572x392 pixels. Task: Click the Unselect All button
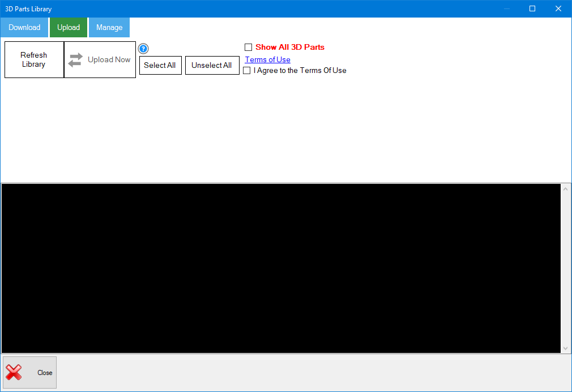tap(212, 65)
